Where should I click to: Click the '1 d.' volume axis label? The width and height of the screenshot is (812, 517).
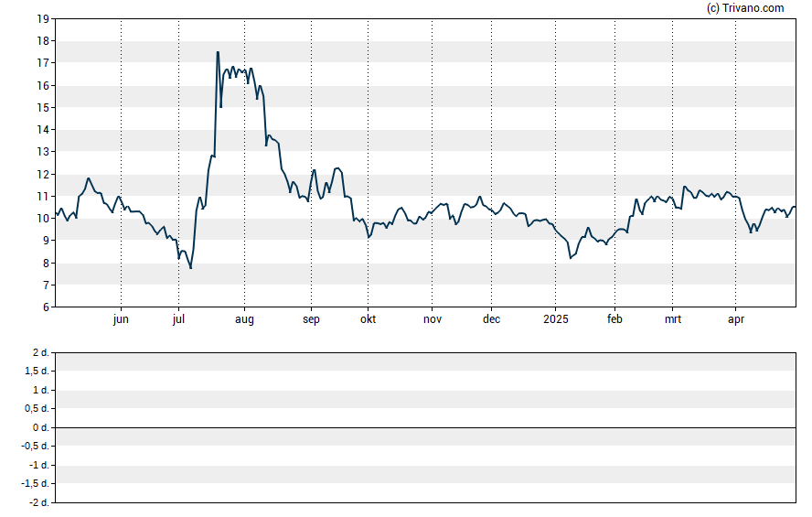(41, 390)
